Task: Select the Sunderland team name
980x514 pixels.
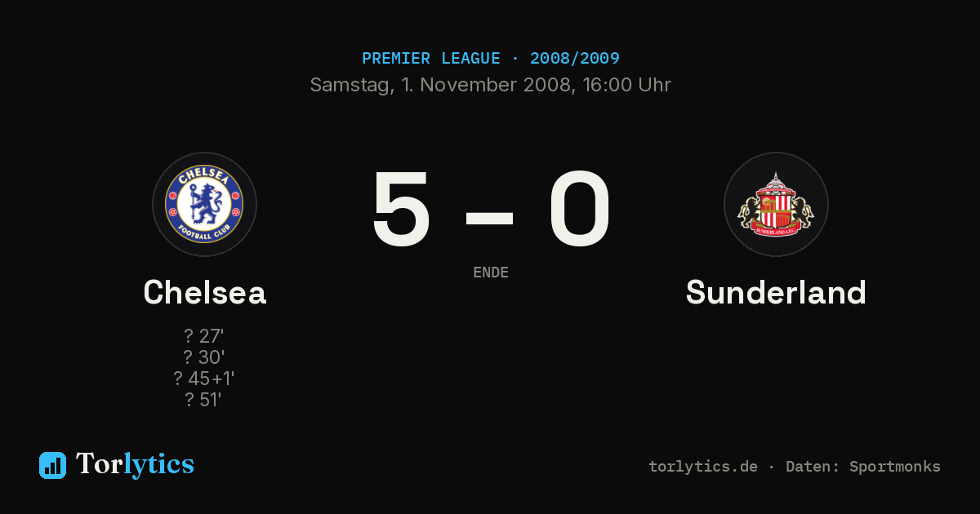Action: click(x=776, y=292)
